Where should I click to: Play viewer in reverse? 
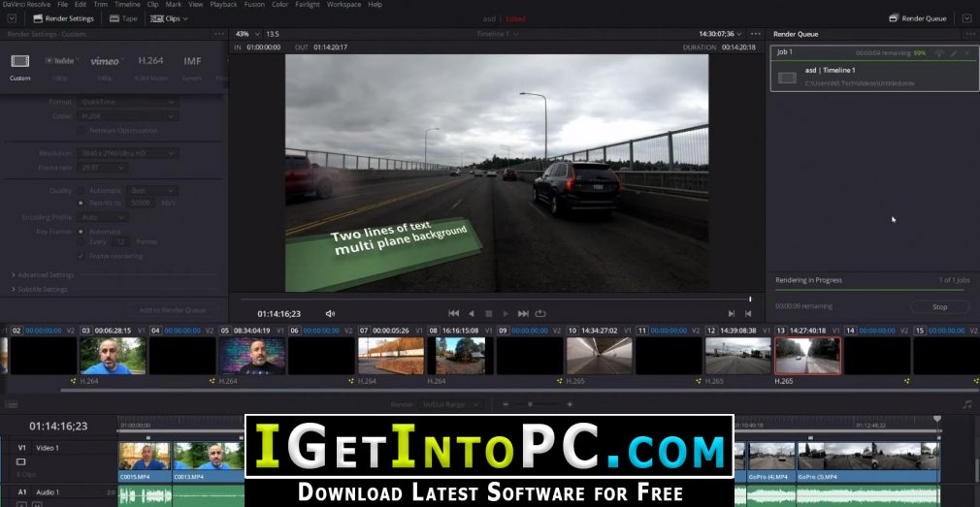(x=472, y=313)
